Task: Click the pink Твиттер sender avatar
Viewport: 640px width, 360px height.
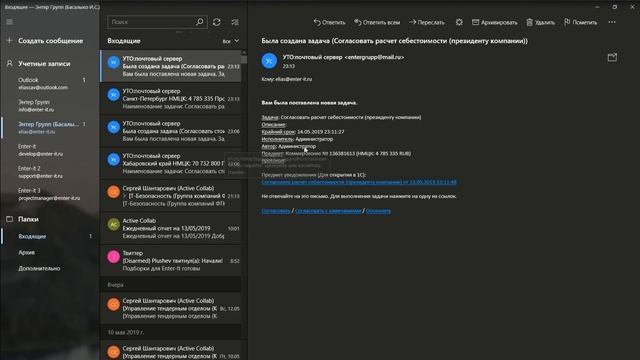Action: pyautogui.click(x=113, y=257)
